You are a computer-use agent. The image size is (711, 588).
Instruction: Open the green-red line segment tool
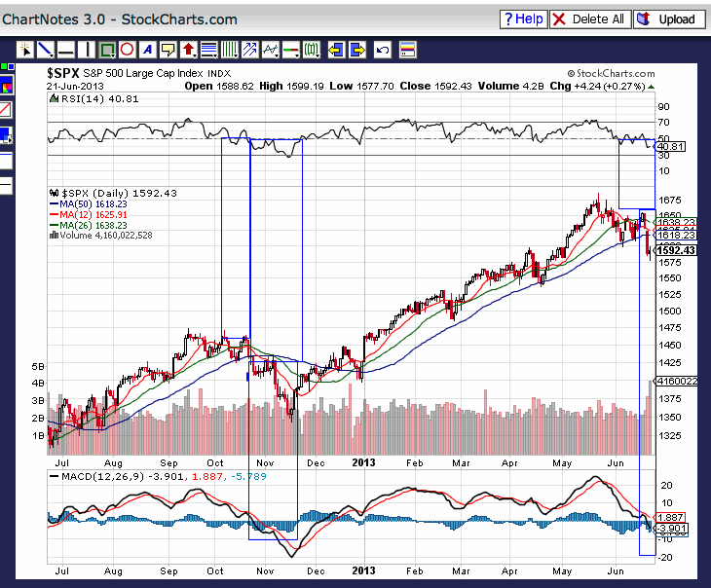point(291,50)
